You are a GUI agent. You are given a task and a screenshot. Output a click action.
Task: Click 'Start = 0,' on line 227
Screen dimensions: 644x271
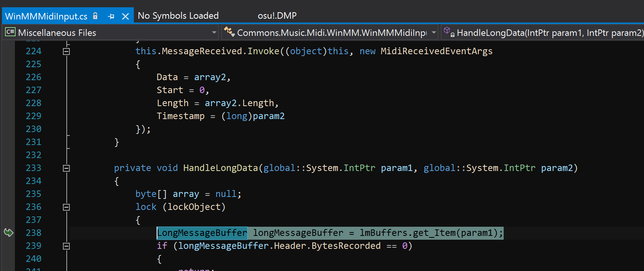(183, 90)
